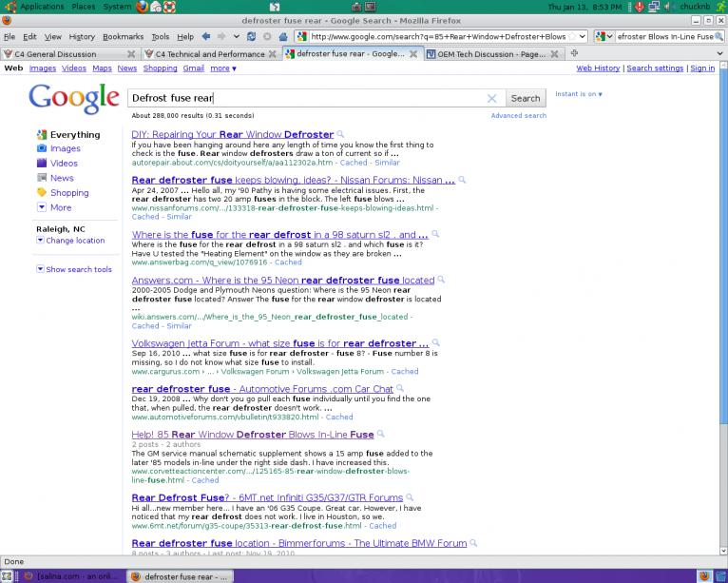
Task: Switch to C4 Technical and Performance tab
Action: click(210, 54)
